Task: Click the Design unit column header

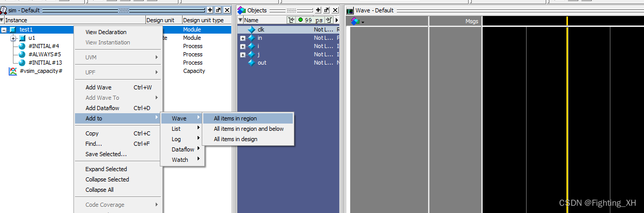Action: click(163, 20)
